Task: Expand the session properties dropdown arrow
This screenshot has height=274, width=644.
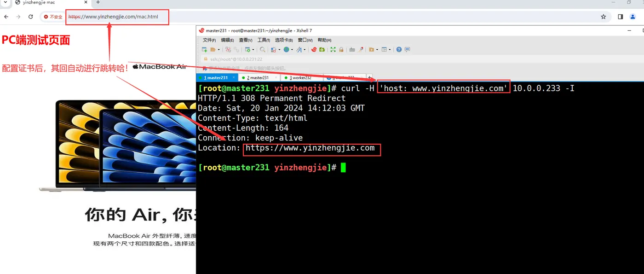Action: pyautogui.click(x=253, y=50)
